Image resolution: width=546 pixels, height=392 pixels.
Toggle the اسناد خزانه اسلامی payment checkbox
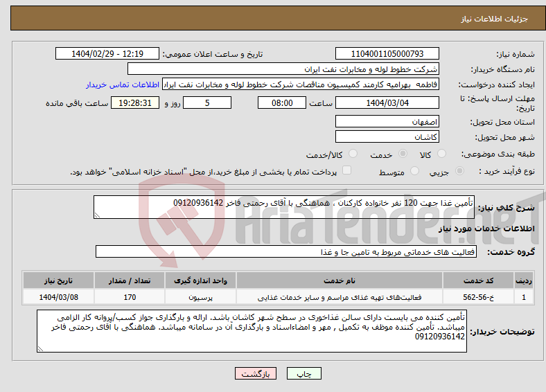coord(346,170)
